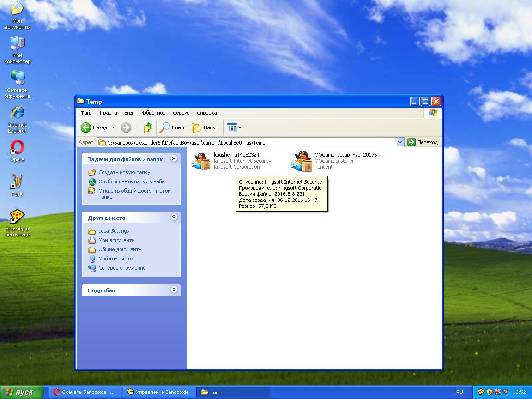Select the QQGame_setup_xzq_20175 installer file
Screen dimensions: 532x399
(x=302, y=161)
